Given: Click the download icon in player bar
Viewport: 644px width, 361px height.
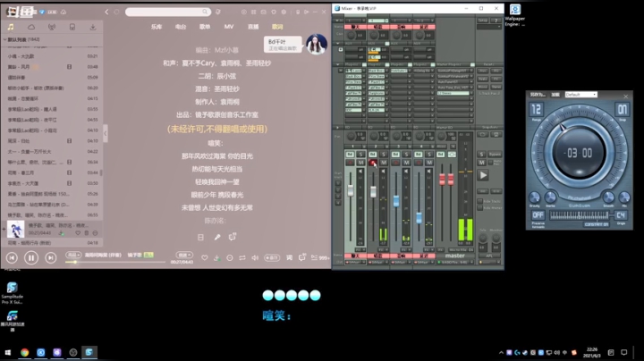Looking at the screenshot, I should pos(216,257).
